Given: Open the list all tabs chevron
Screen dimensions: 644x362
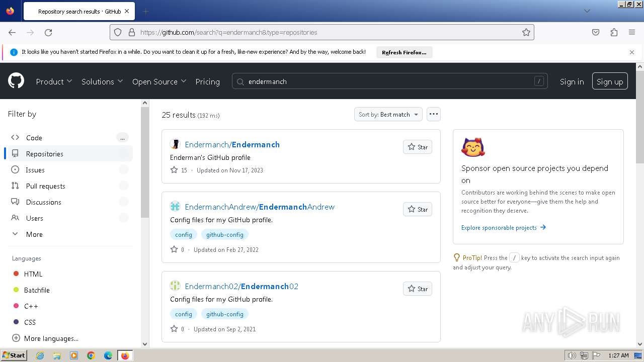Looking at the screenshot, I should 587,11.
